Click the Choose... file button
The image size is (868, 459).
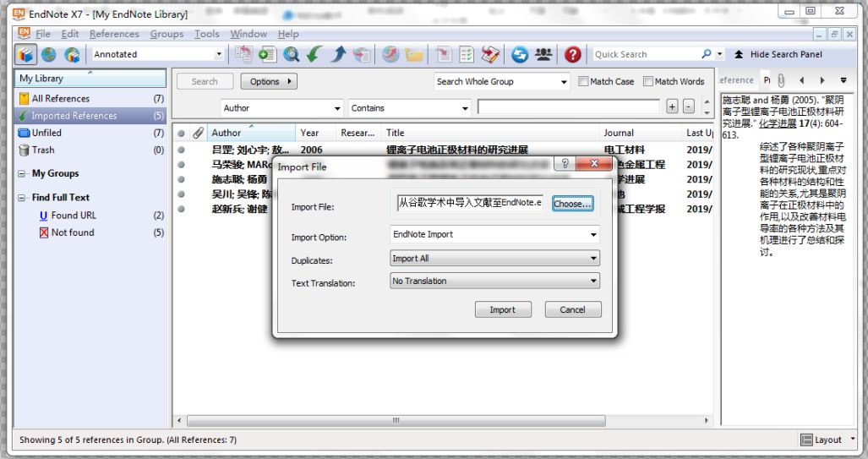tap(572, 204)
